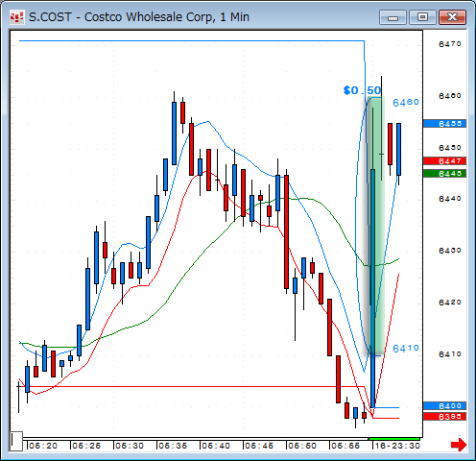This screenshot has width=476, height=461.
Task: Click the 6420 price axis label
Action: tap(450, 303)
